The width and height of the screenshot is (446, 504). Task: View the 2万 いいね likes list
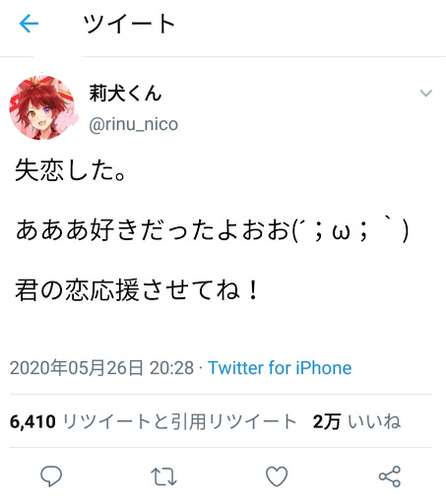click(356, 421)
